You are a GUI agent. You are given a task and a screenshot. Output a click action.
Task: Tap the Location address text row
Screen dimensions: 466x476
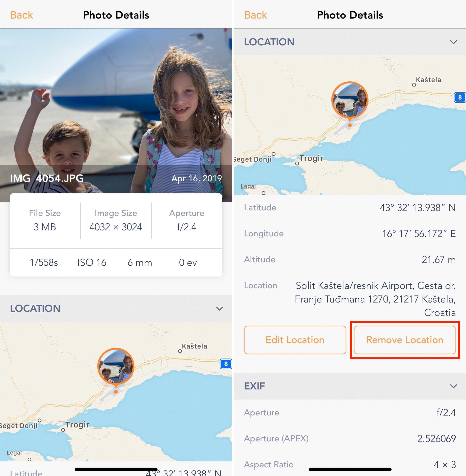click(x=350, y=299)
